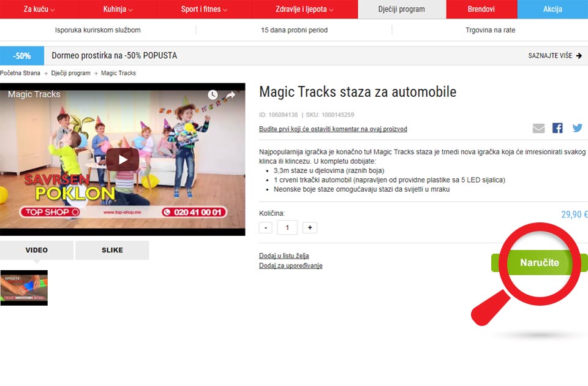Image resolution: width=588 pixels, height=386 pixels.
Task: Expand the Kuhinja menu
Action: pos(118,9)
